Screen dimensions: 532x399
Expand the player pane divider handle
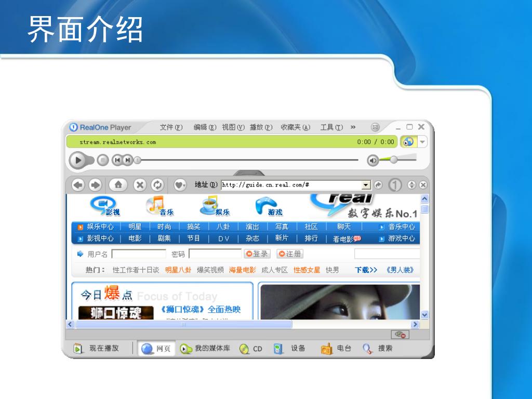pyautogui.click(x=249, y=173)
